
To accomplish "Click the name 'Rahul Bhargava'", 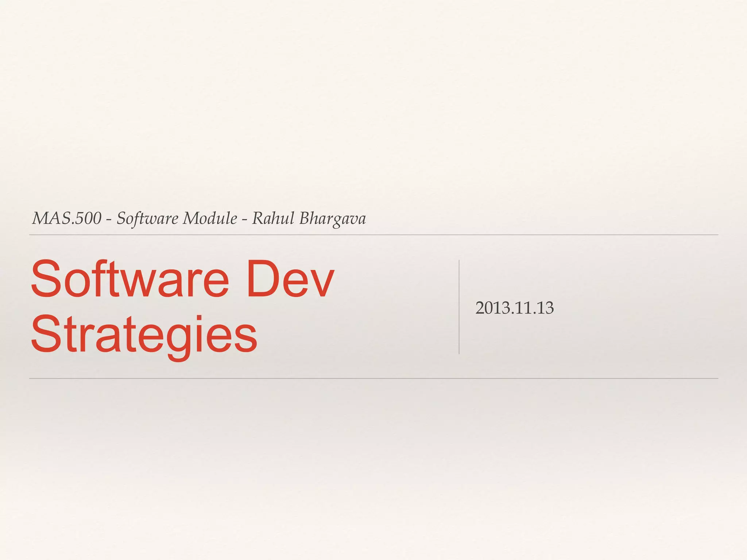I will [309, 219].
